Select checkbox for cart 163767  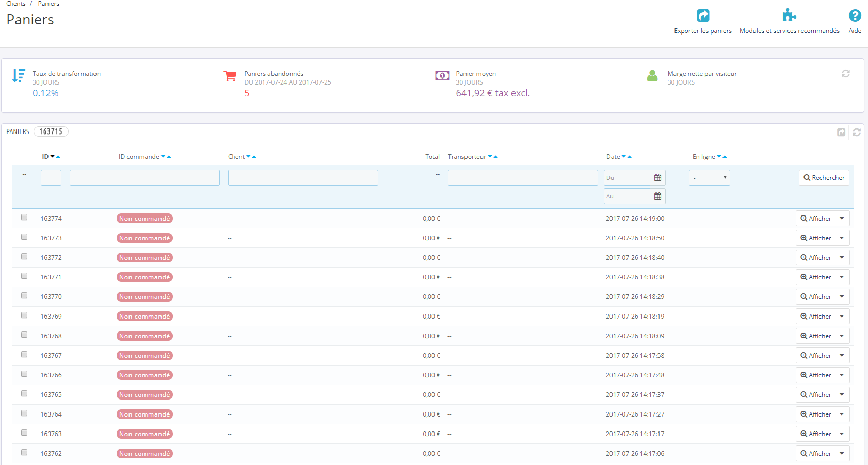24,354
